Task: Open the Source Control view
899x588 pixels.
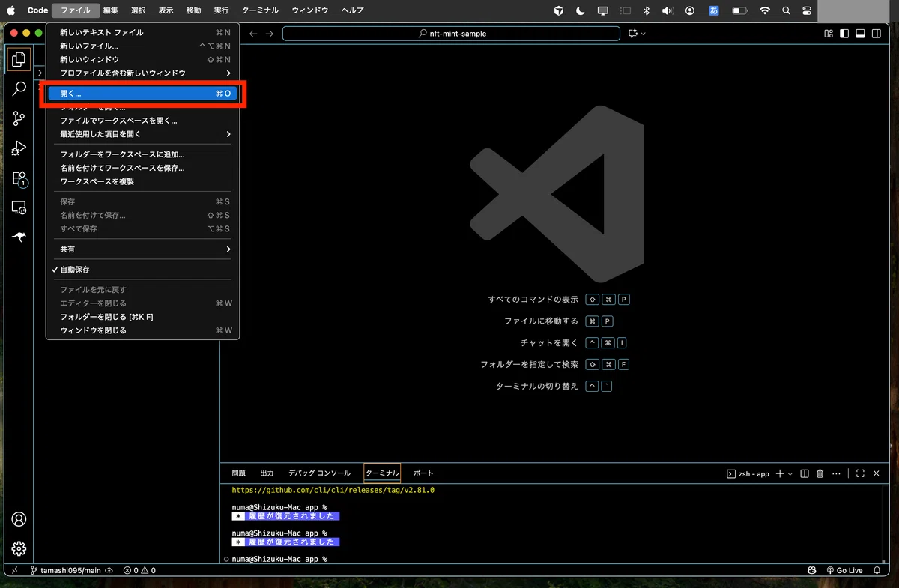Action: point(19,118)
